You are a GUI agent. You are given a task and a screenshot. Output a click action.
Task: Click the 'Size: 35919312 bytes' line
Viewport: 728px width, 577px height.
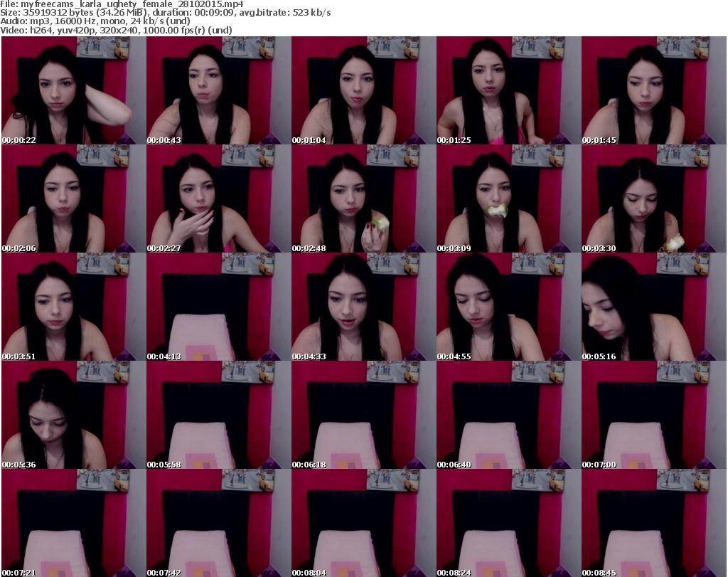165,13
